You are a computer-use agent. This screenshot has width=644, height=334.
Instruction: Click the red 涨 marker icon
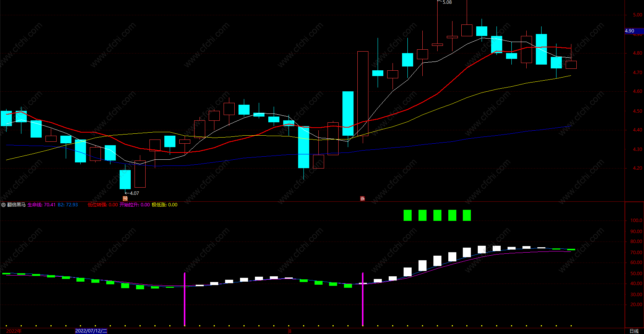pyautogui.click(x=362, y=198)
